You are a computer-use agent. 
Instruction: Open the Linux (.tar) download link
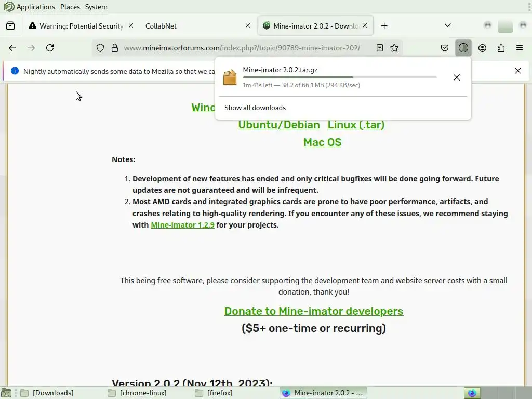click(356, 125)
